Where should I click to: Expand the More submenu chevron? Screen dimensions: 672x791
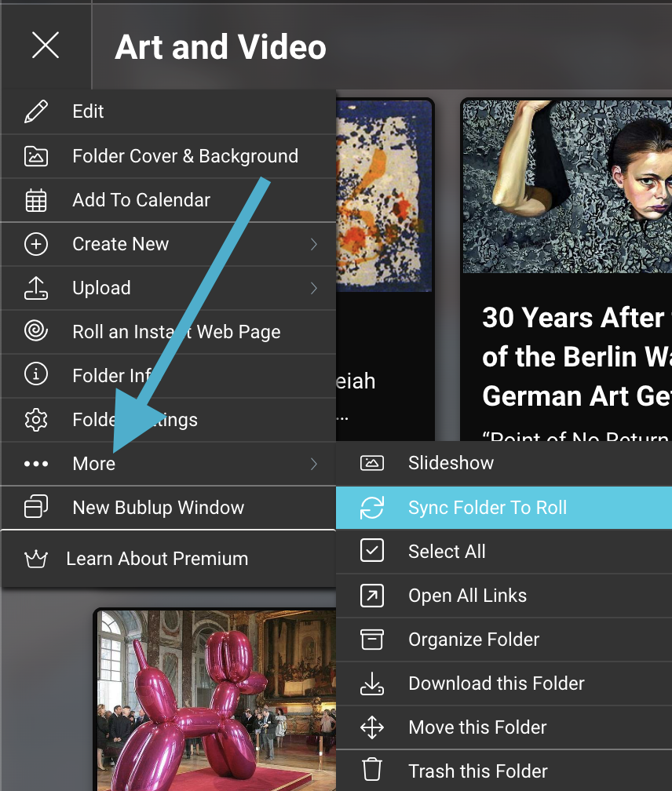coord(314,464)
